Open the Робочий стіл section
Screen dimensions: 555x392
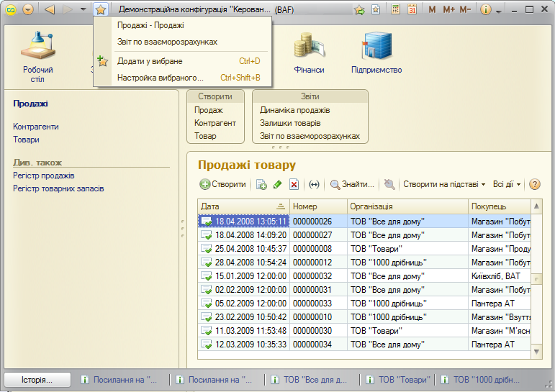pos(38,57)
